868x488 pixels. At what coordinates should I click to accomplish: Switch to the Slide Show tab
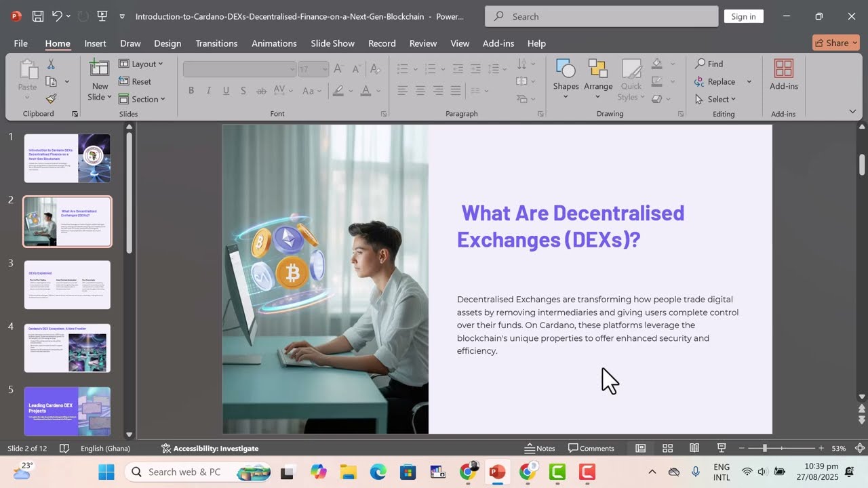click(x=332, y=43)
